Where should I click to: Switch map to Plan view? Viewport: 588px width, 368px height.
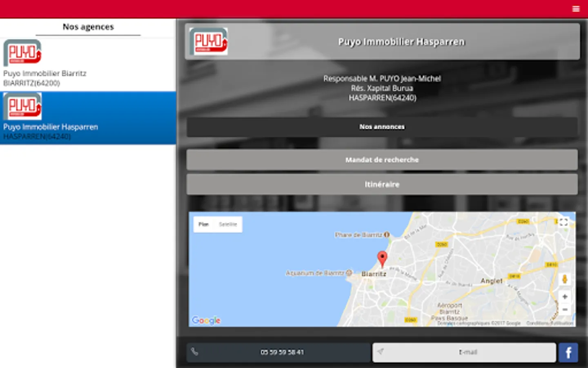click(x=203, y=224)
